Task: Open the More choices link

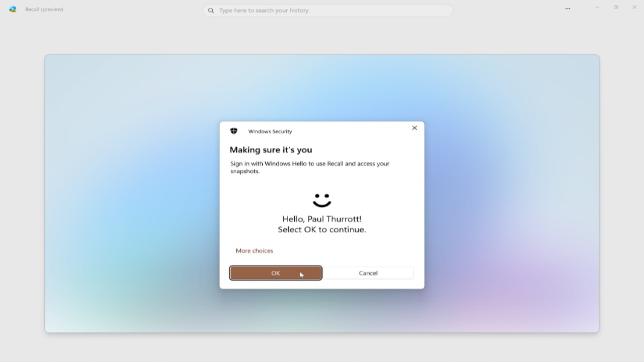Action: [x=254, y=250]
